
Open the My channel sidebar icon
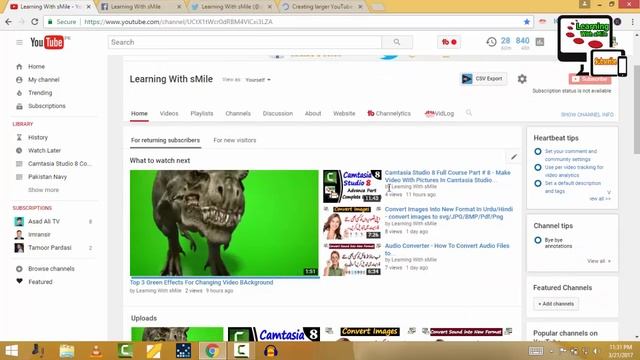click(x=19, y=80)
